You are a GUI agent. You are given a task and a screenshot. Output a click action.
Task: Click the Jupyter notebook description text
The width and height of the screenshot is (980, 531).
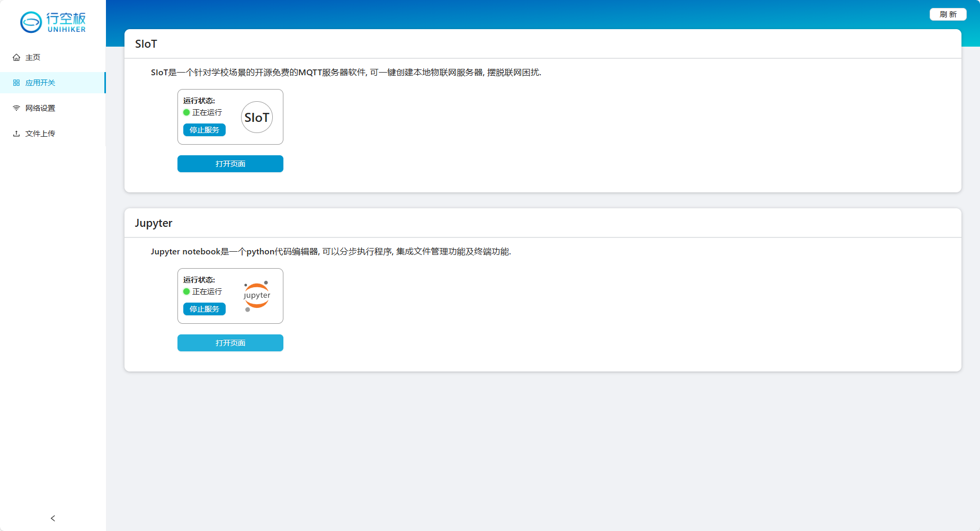pos(331,252)
